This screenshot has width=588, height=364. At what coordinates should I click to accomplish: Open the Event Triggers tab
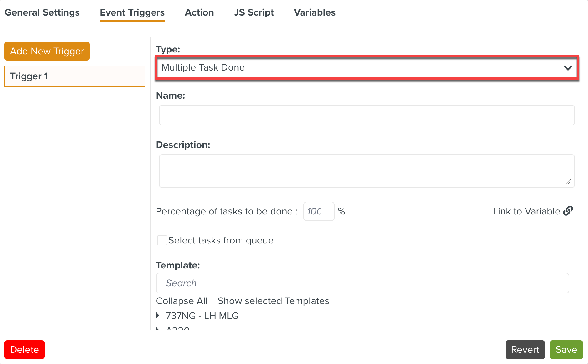pos(132,12)
